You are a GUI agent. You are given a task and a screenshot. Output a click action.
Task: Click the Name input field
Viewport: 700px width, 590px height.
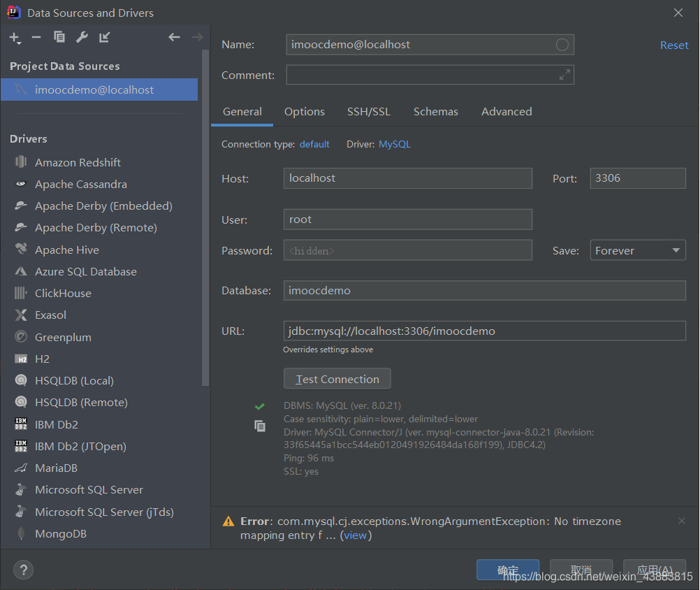point(430,45)
